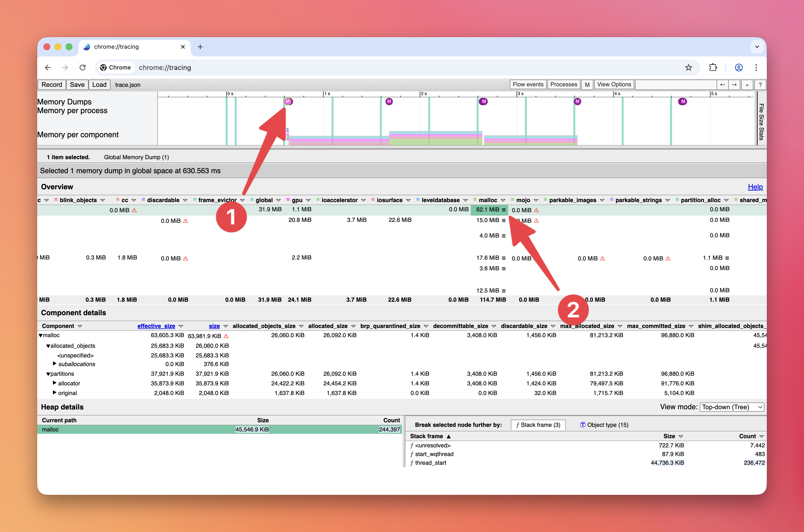Image resolution: width=804 pixels, height=532 pixels.
Task: Select the malloc row in Current path
Action: [219, 430]
